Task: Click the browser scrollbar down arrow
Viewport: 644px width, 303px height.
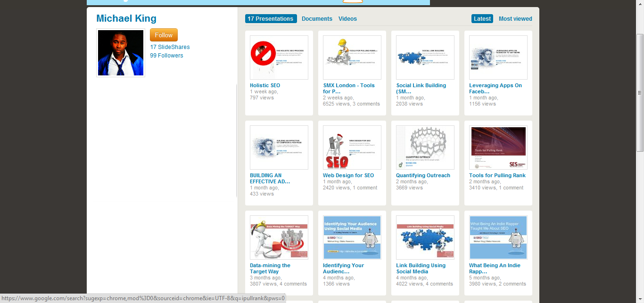Action: tap(640, 299)
